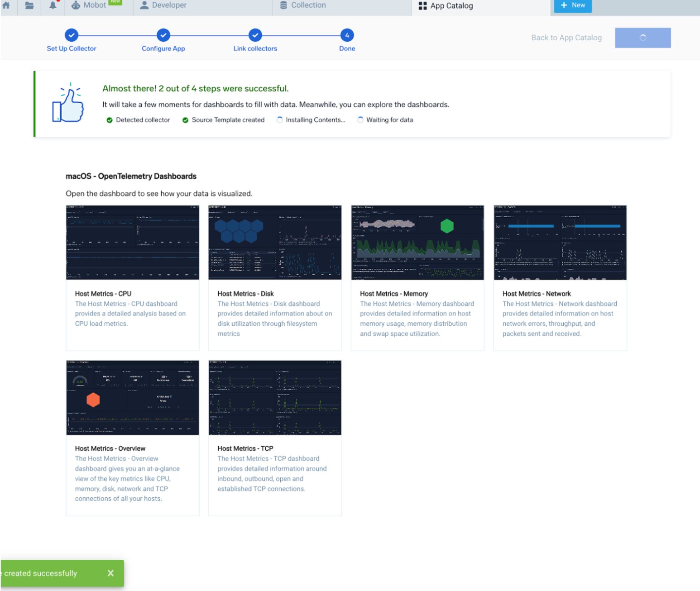Click the green Detected collector checkmark
The width and height of the screenshot is (700, 591).
(x=110, y=120)
